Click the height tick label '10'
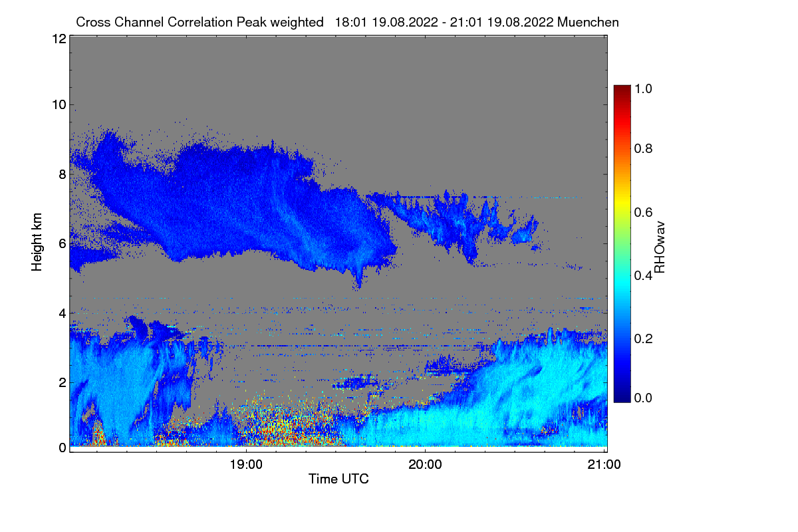Viewport: 798px width, 532px height. click(x=58, y=104)
